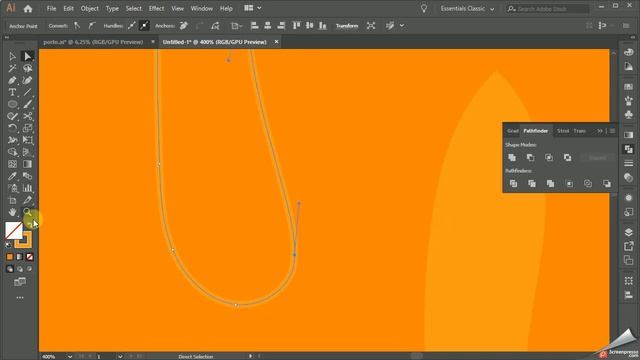Screen dimensions: 640x360
Task: Toggle Draw Normal mode
Action: (10, 269)
